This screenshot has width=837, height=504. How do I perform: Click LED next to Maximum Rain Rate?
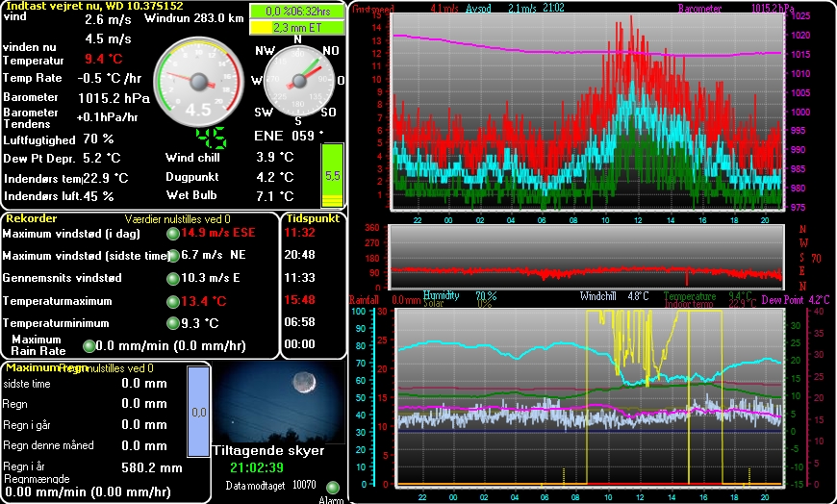click(x=89, y=345)
